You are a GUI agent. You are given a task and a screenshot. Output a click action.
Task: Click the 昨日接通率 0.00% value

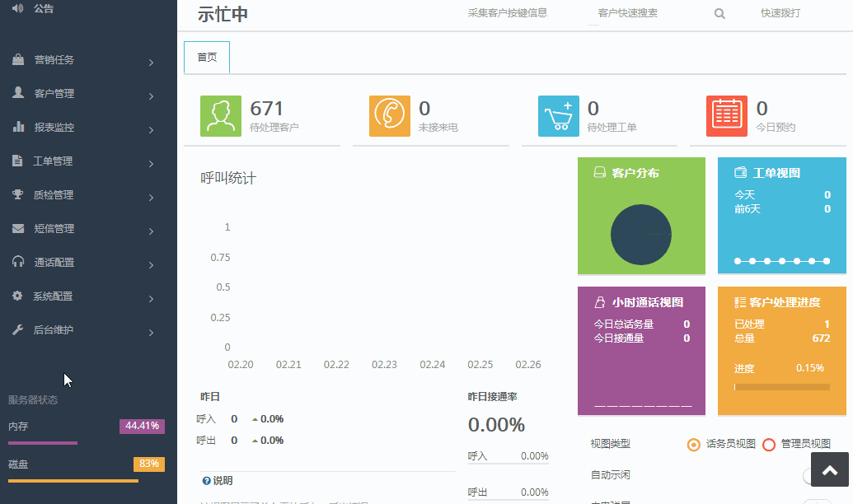(496, 425)
